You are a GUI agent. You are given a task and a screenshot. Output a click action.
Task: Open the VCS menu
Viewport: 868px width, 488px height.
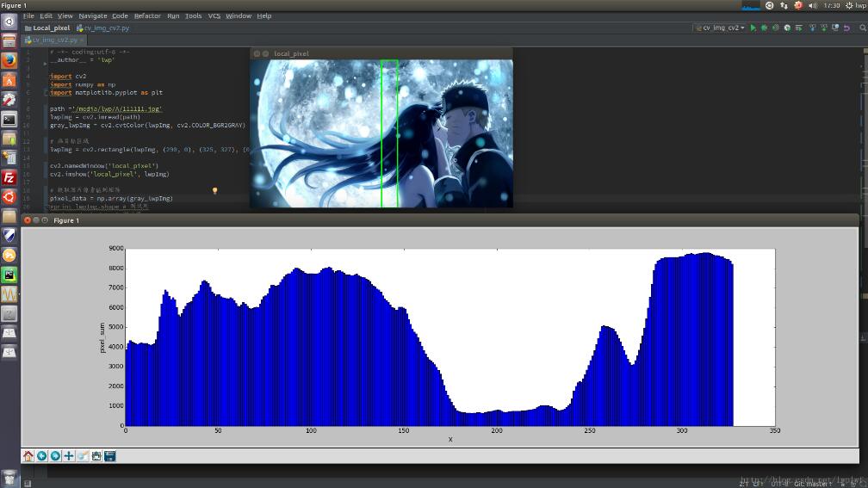214,16
